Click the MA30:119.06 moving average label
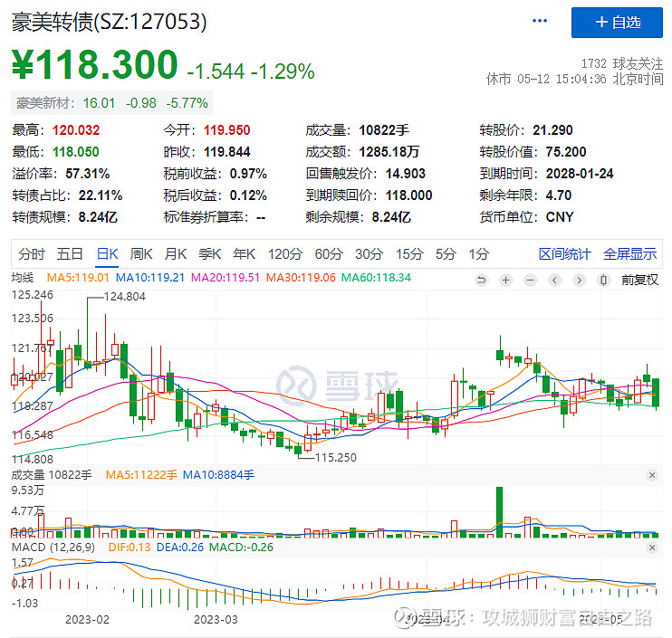 301,278
